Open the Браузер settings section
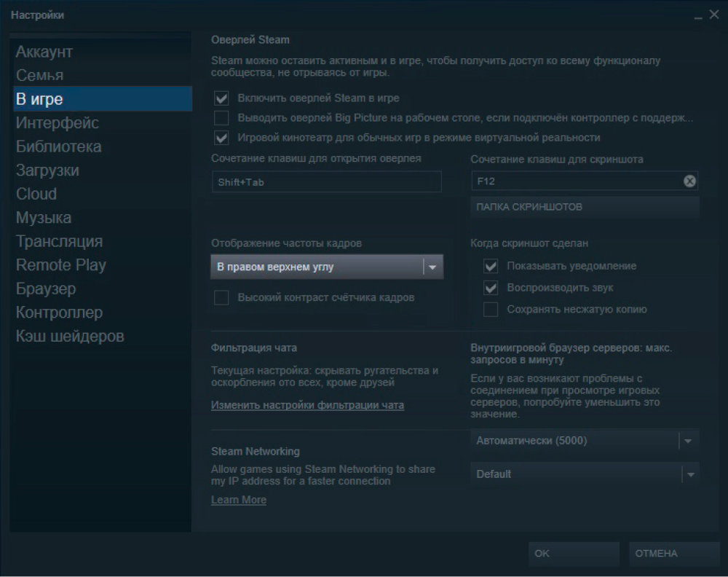This screenshot has height=577, width=728. click(102, 288)
